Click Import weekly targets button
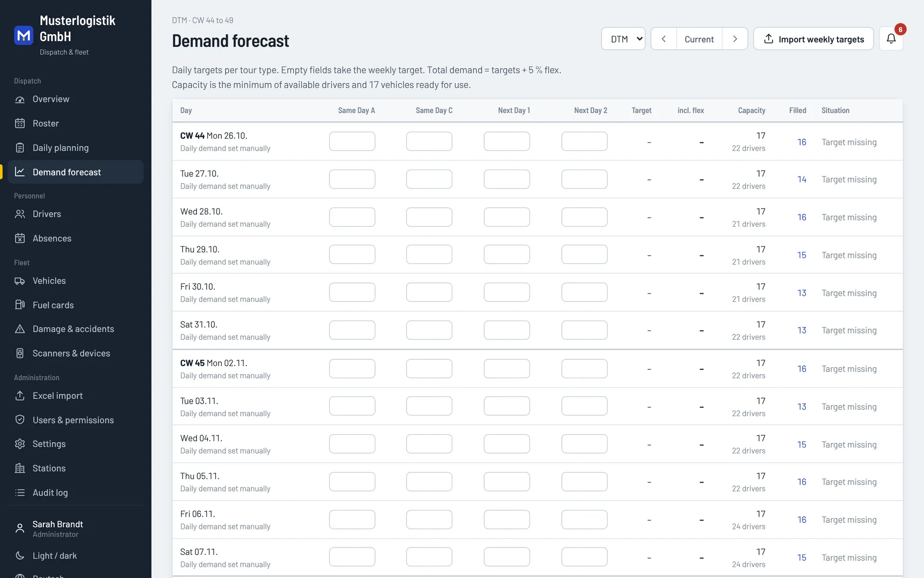This screenshot has width=924, height=578. coord(814,39)
